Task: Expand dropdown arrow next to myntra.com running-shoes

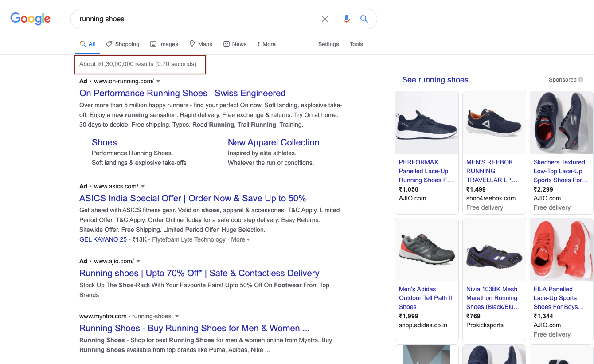Action: (x=177, y=317)
